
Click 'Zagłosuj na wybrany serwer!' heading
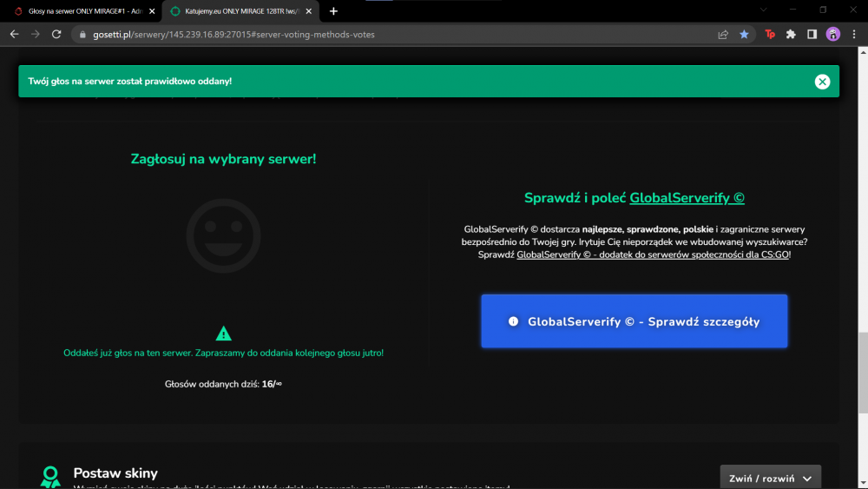(224, 159)
